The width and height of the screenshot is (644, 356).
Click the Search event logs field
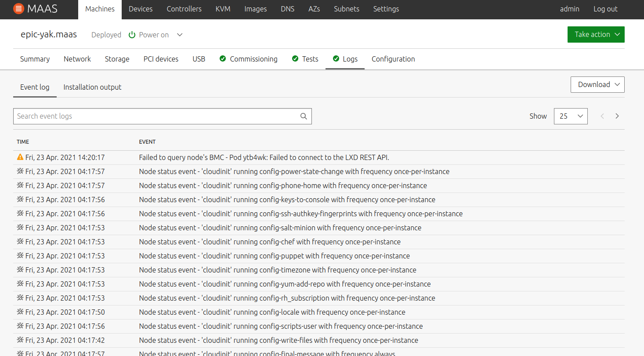pos(156,116)
